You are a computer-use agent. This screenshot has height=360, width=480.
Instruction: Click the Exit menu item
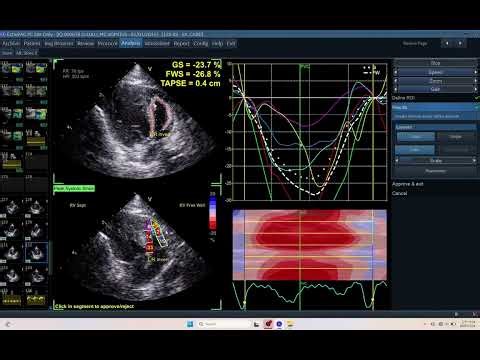(x=231, y=44)
